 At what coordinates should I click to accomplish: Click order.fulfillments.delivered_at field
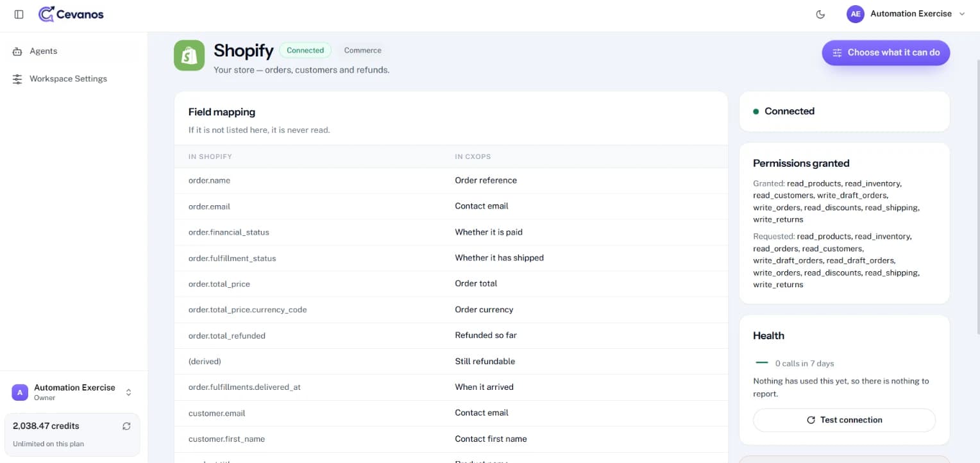click(244, 387)
